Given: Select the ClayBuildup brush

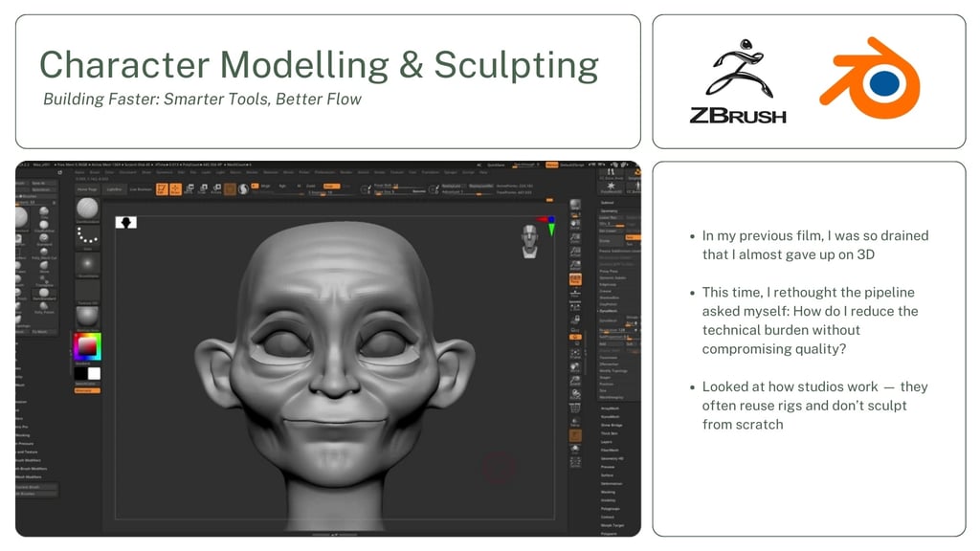Looking at the screenshot, I should tap(44, 226).
